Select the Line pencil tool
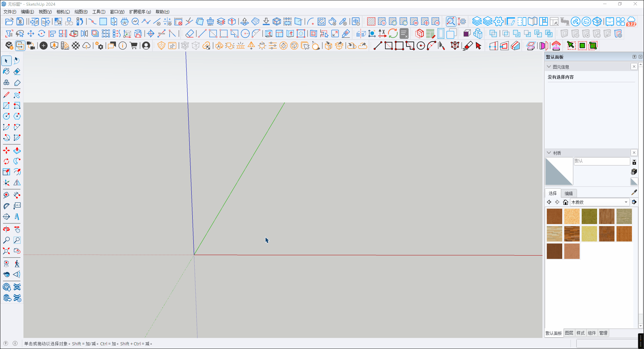Screen dimensions: 644x349 6,95
